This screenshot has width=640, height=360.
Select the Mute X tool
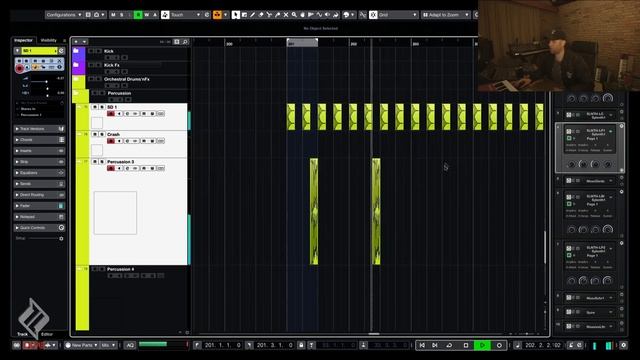[286, 15]
